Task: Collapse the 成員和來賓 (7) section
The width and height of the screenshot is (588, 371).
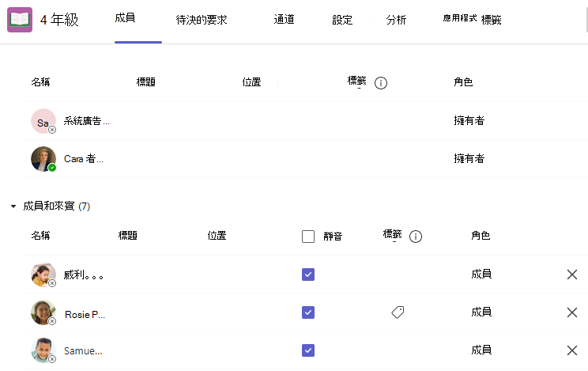Action: tap(13, 206)
